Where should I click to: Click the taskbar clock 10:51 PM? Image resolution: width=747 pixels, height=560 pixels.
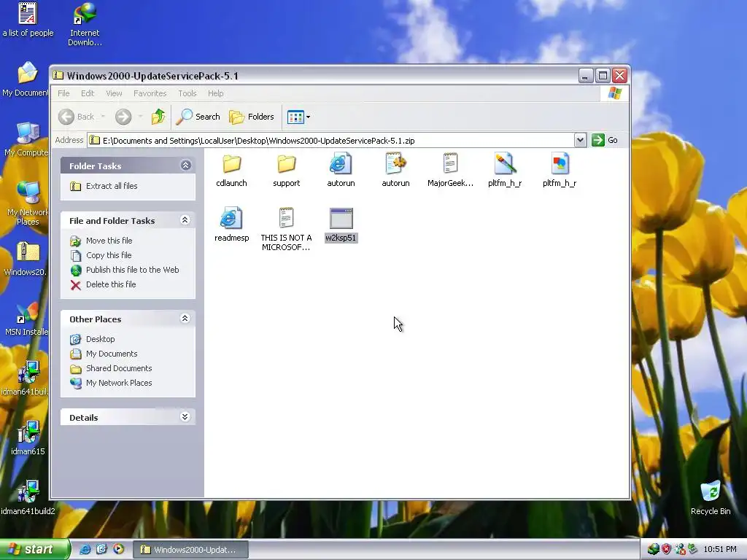tap(720, 550)
